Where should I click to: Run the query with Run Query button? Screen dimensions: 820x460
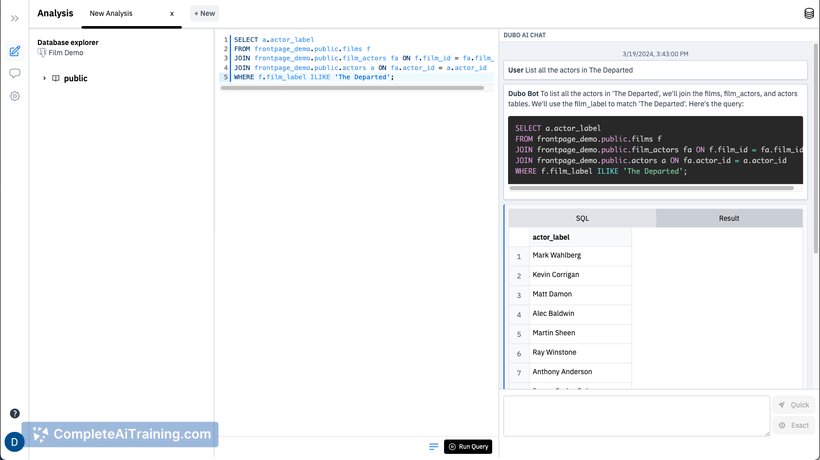468,446
